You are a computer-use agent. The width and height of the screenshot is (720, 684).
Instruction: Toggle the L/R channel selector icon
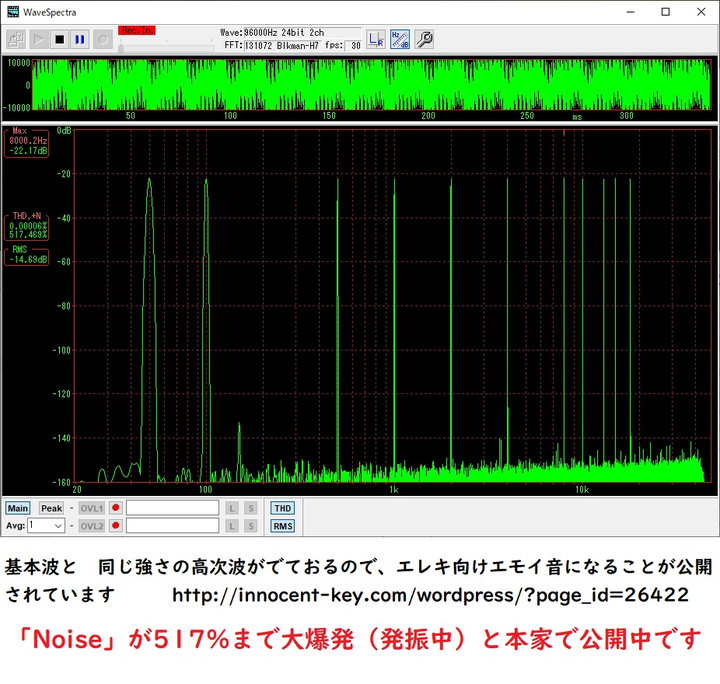(376, 39)
